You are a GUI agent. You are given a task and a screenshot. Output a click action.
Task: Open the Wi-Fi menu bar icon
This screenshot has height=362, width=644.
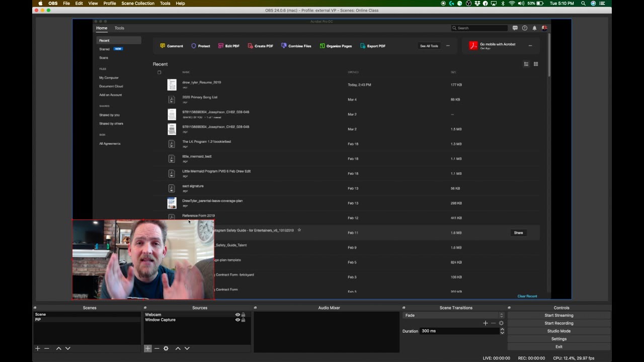[x=512, y=3]
